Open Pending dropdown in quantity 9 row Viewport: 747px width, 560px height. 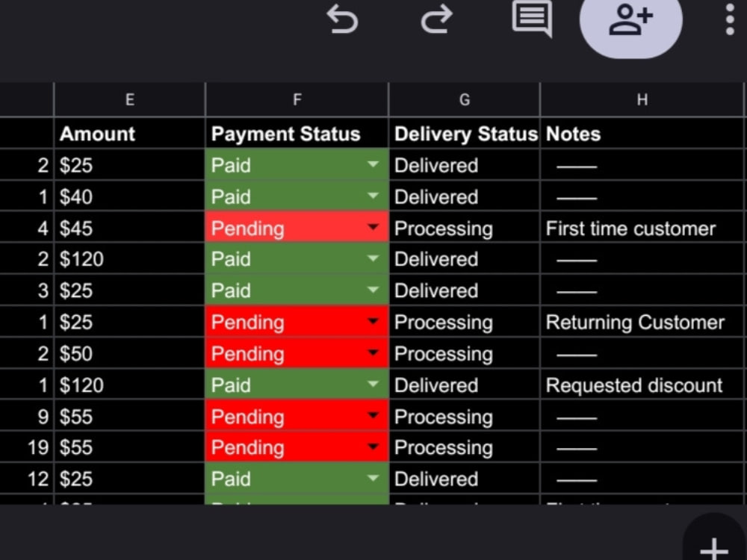tap(373, 416)
